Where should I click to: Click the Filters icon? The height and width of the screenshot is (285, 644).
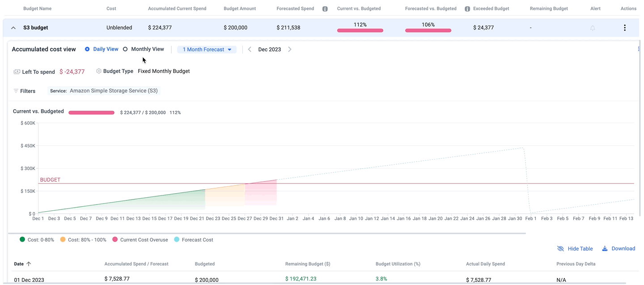16,91
